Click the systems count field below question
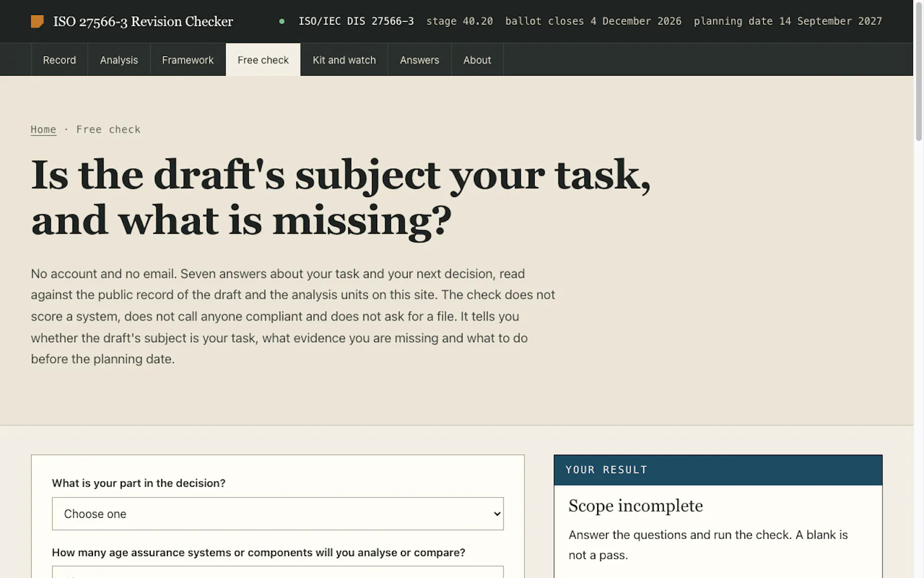924x578 pixels. coord(278,572)
